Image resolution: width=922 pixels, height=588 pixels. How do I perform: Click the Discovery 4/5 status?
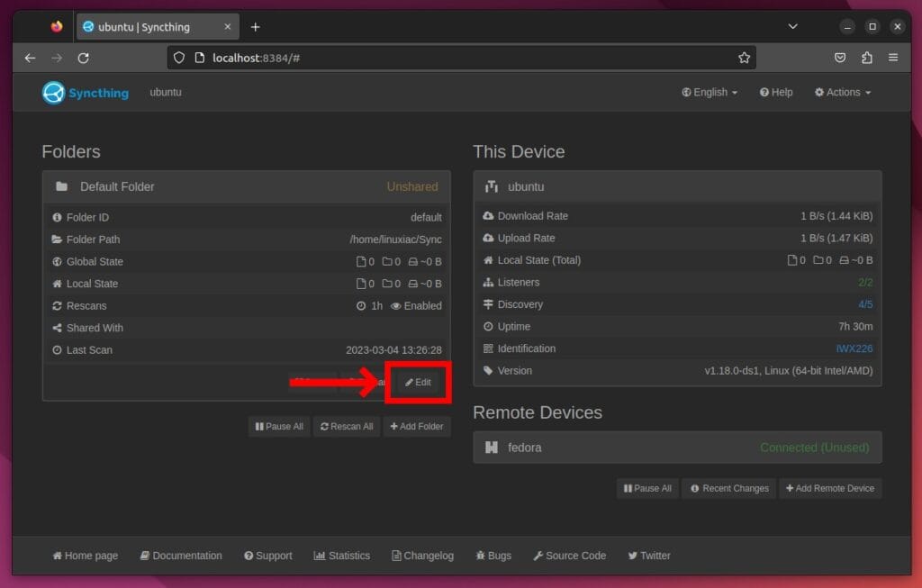coord(865,304)
